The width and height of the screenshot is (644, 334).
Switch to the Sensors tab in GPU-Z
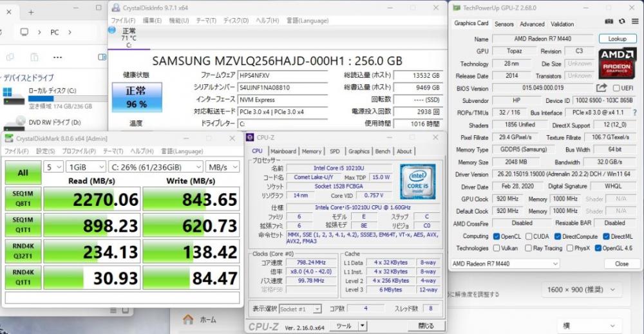[504, 24]
